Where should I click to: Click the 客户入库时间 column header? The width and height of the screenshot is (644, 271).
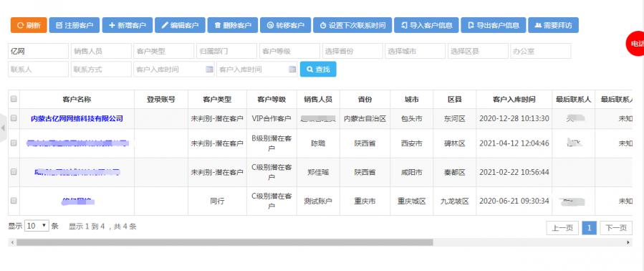(514, 99)
